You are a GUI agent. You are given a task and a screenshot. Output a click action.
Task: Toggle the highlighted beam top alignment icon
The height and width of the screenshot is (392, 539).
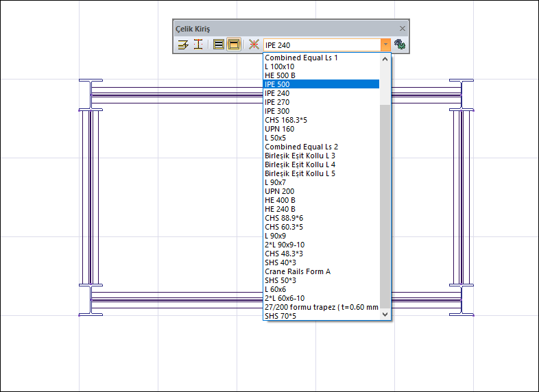(x=233, y=45)
